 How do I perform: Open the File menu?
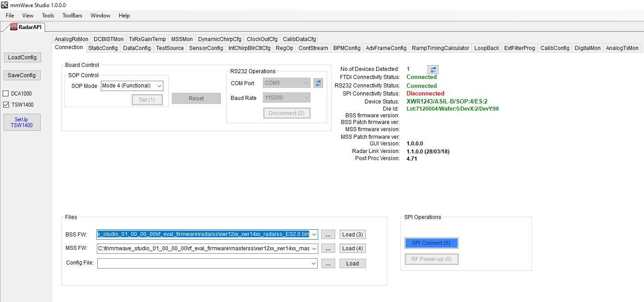click(10, 16)
